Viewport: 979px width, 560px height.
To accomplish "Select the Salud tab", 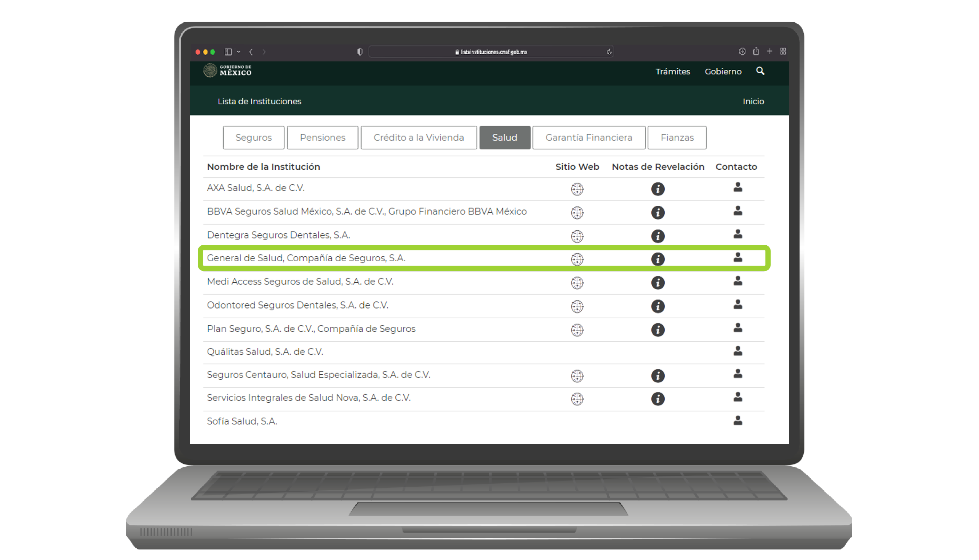I will point(504,137).
